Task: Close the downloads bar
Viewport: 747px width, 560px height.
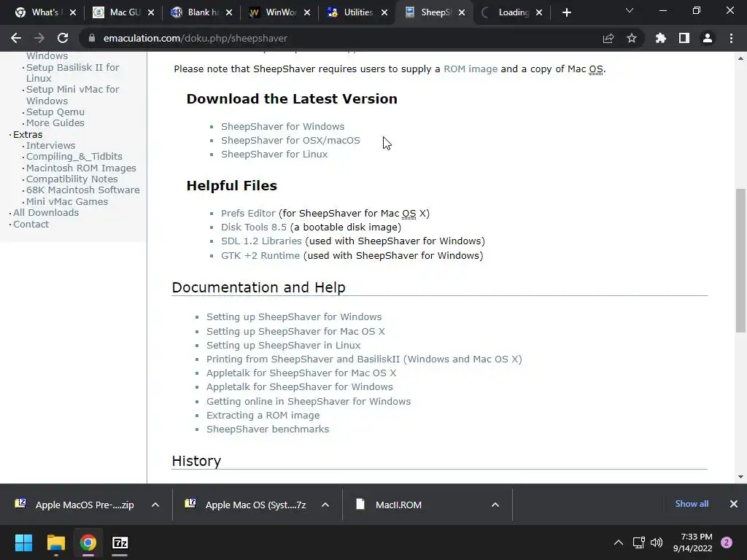Action: pyautogui.click(x=734, y=504)
